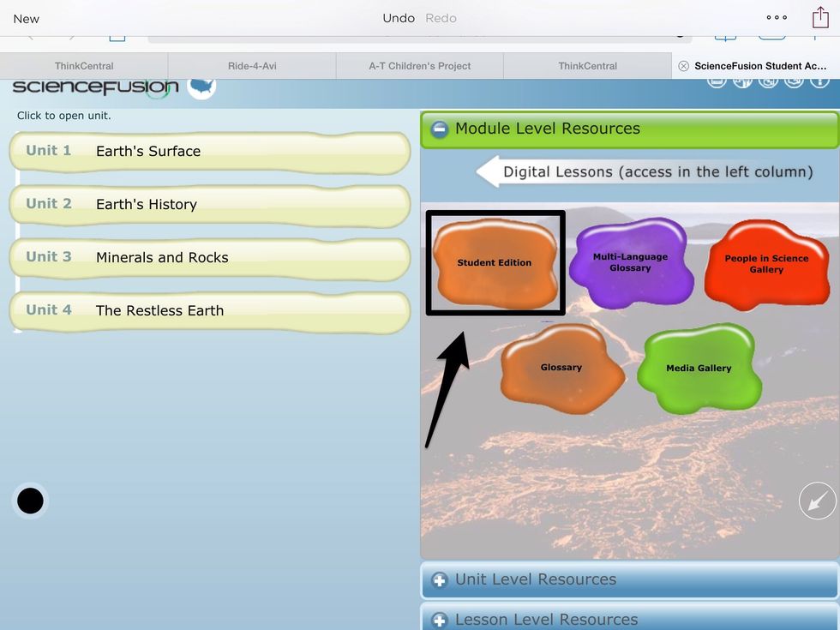
Task: Tap the share icon in the top bar
Action: click(x=819, y=17)
